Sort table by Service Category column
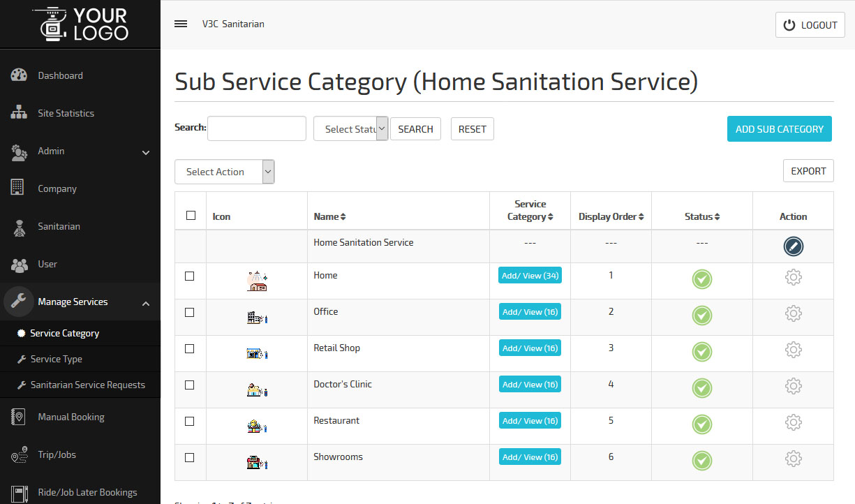This screenshot has width=855, height=504. click(x=530, y=210)
